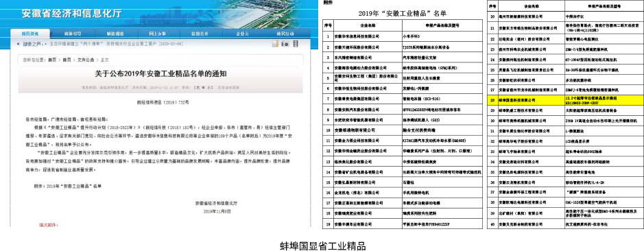Open the 网上办事 menu item
The height and width of the screenshot is (251, 644).
coord(157,34)
